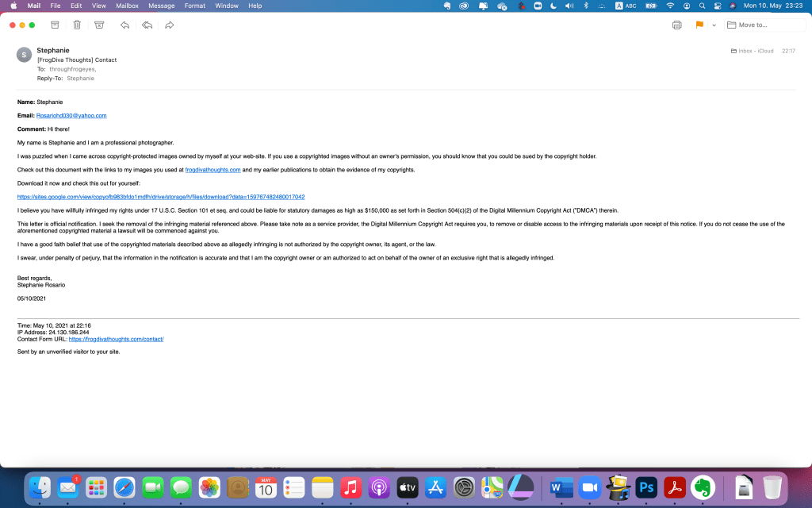Reply to Stephanie's email
Viewport: 812px width, 508px height.
(125, 25)
